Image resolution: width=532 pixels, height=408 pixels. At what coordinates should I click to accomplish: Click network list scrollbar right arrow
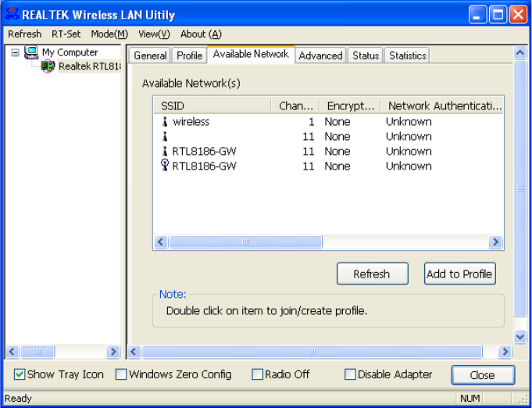coord(495,242)
